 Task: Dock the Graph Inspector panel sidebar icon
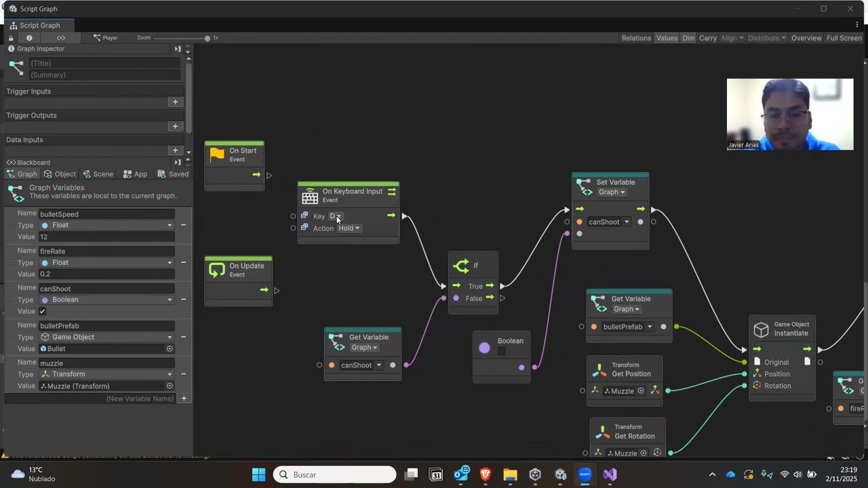178,49
